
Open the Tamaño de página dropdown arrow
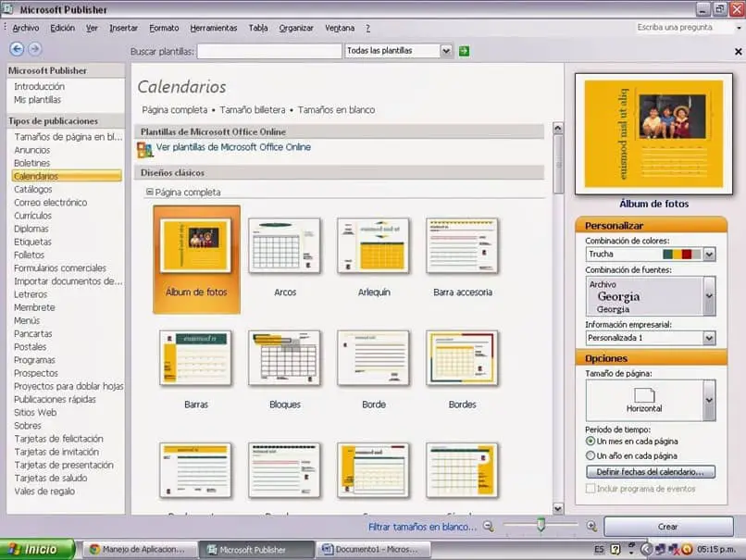[709, 400]
